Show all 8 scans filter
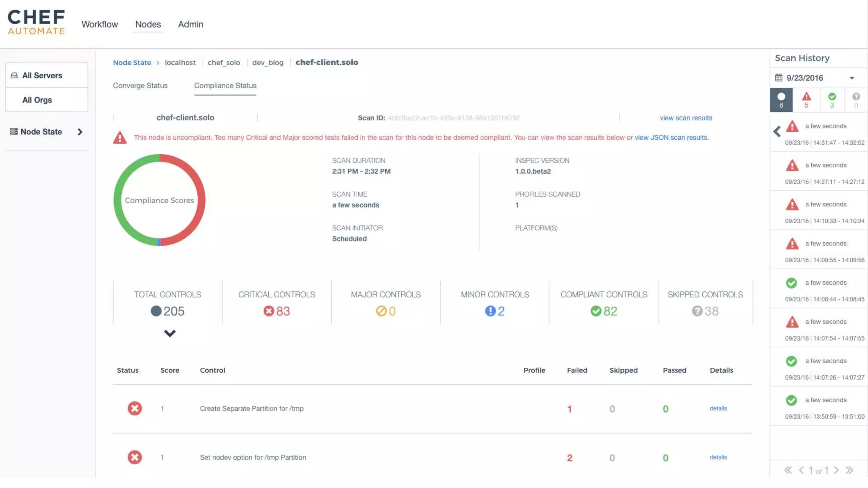The image size is (868, 488). pos(781,100)
